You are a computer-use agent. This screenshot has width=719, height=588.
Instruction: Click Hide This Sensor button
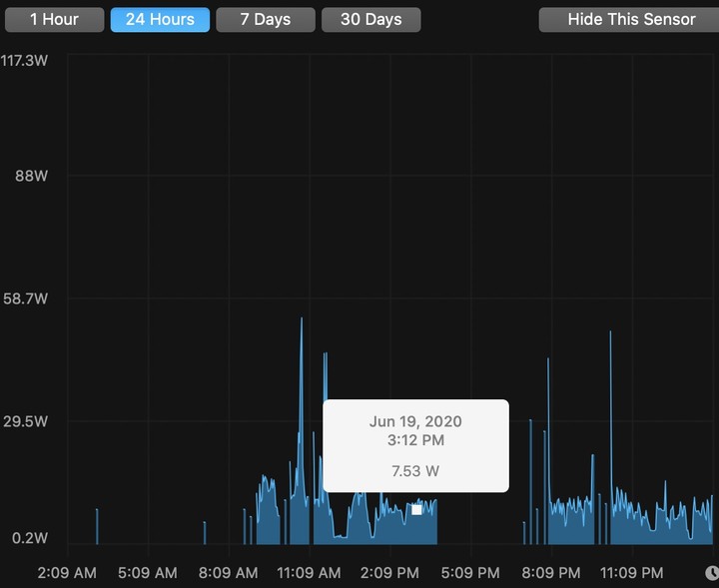point(629,20)
